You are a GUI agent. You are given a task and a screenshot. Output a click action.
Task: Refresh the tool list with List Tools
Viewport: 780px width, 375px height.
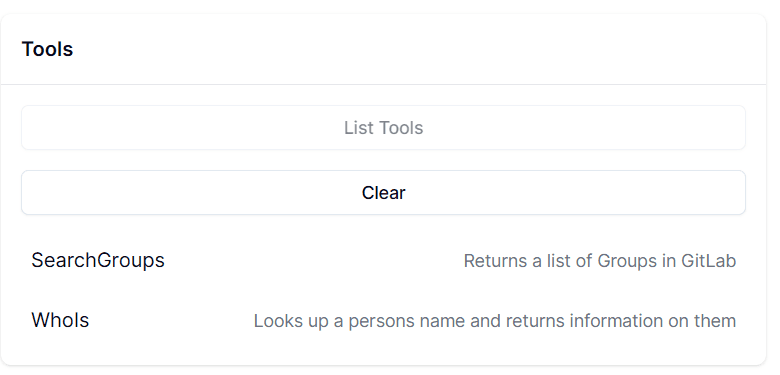(383, 127)
